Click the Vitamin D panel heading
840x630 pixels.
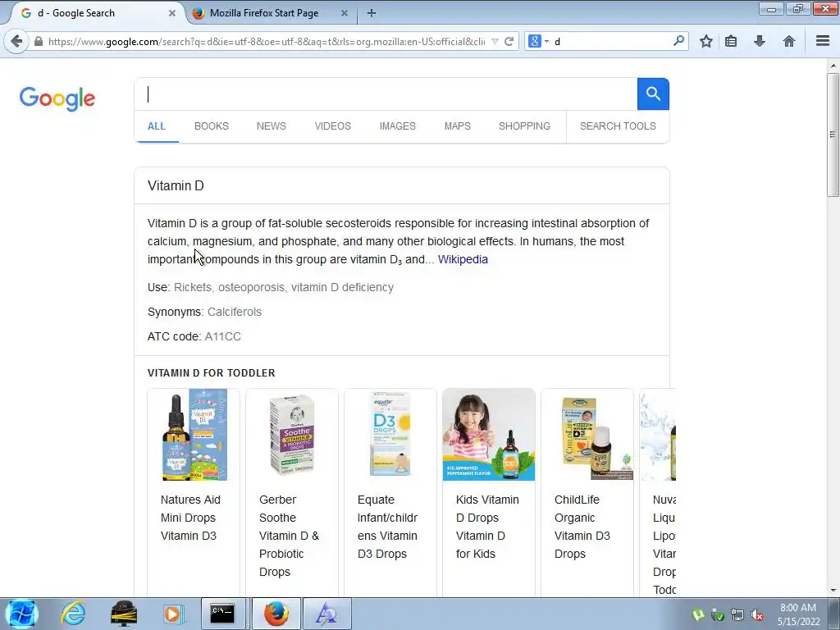pyautogui.click(x=176, y=186)
